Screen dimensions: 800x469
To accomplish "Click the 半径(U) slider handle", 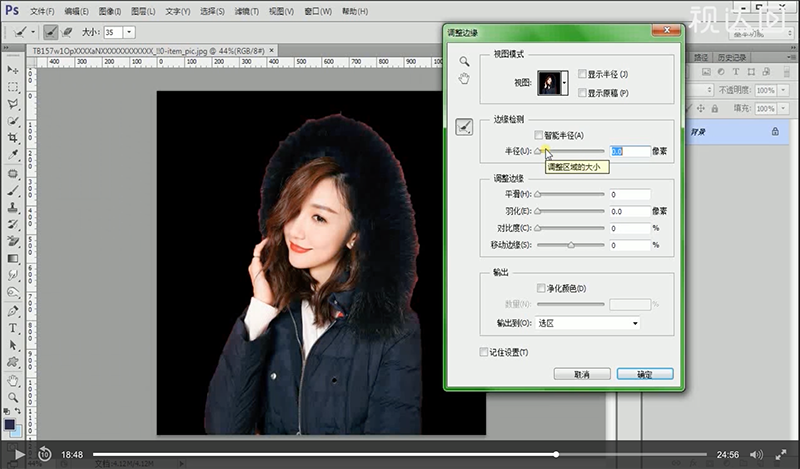I will tap(538, 152).
